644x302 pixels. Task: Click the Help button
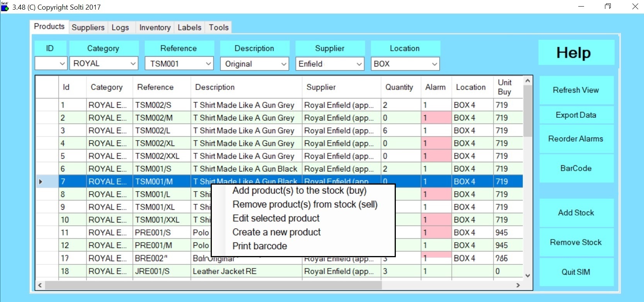click(576, 53)
